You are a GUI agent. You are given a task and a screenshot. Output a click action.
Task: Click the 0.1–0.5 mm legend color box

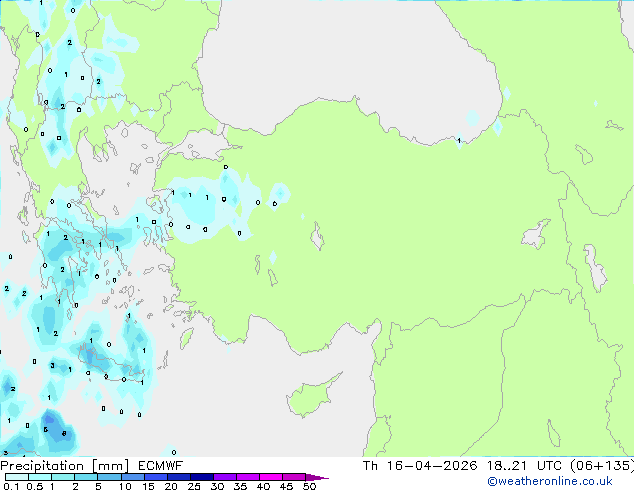(x=17, y=477)
